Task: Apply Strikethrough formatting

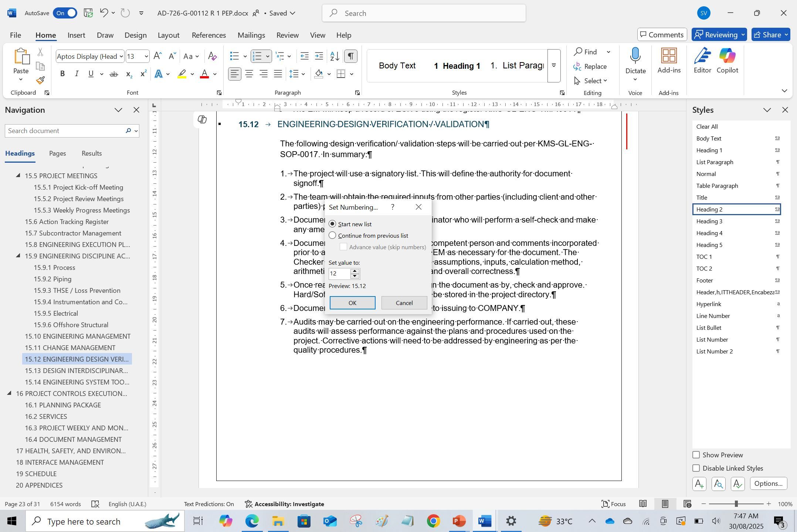Action: (114, 74)
